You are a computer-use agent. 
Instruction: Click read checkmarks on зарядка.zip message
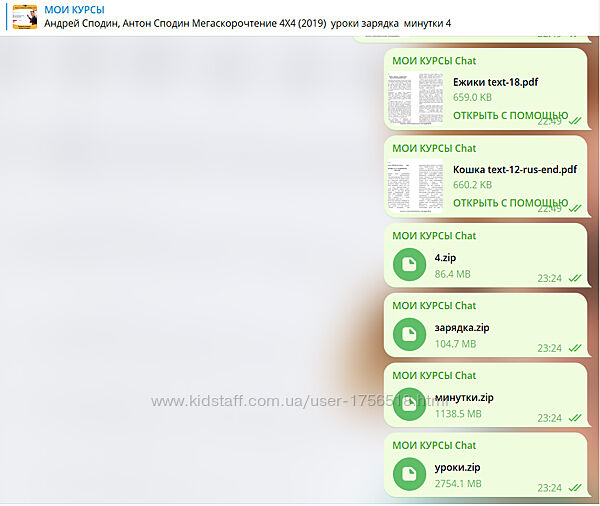(575, 348)
